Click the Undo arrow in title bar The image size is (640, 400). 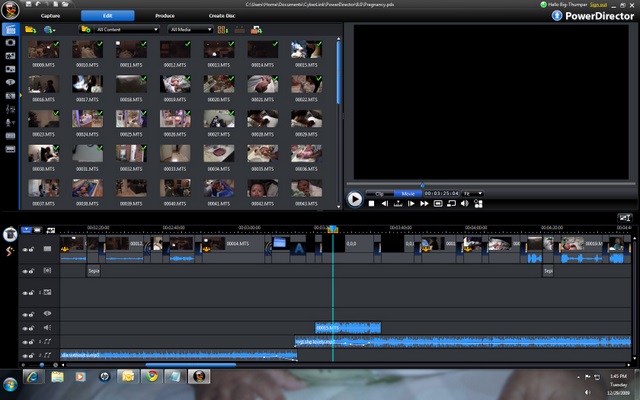tap(38, 4)
